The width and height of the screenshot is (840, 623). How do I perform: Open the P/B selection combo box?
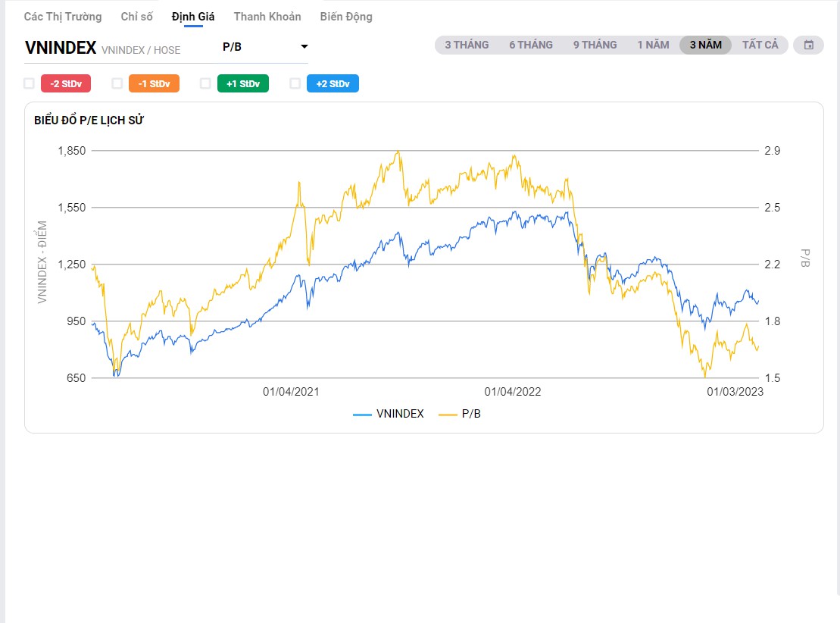tap(261, 47)
